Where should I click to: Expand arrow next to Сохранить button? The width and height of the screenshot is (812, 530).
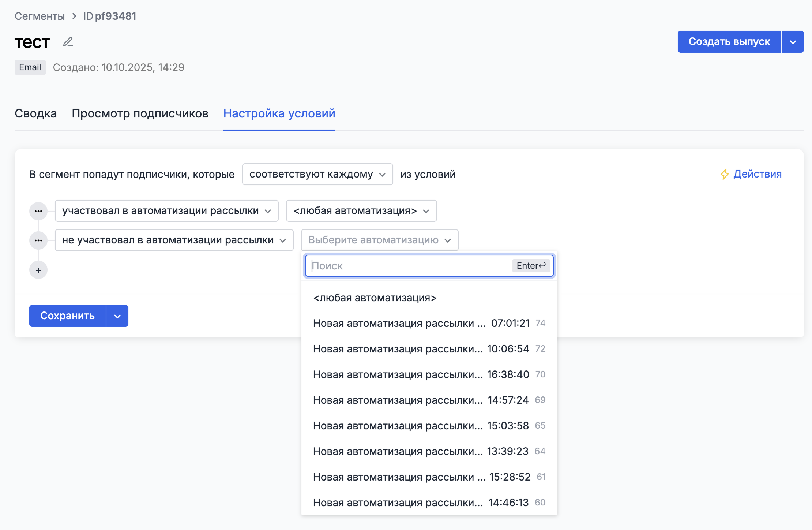(x=117, y=316)
